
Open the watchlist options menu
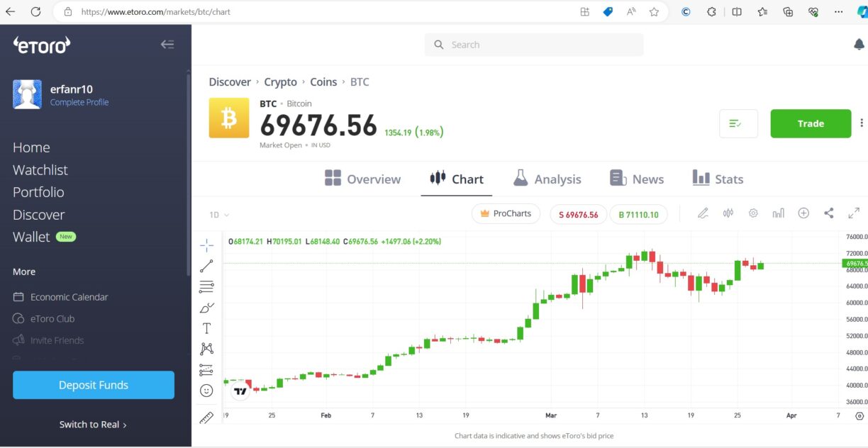pyautogui.click(x=738, y=123)
